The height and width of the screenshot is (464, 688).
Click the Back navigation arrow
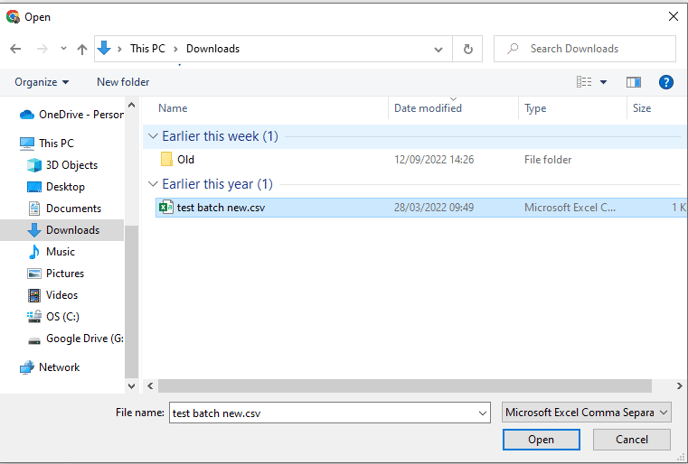click(x=16, y=49)
